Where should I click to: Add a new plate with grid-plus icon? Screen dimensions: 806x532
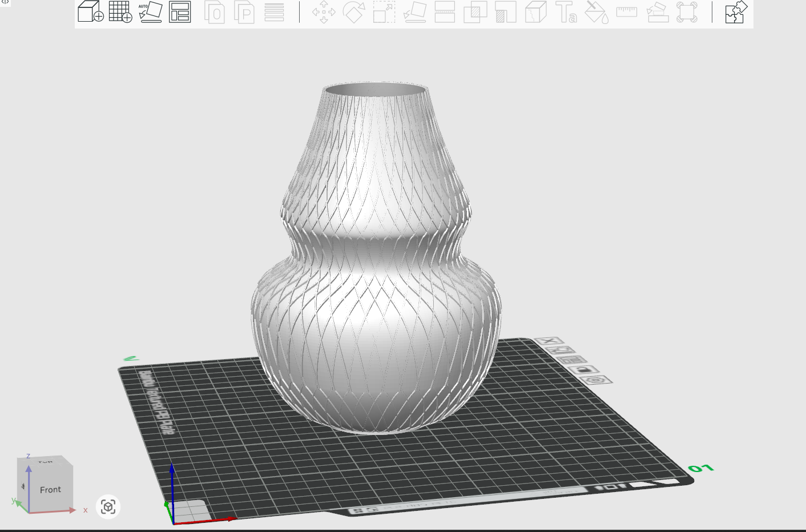coord(120,12)
